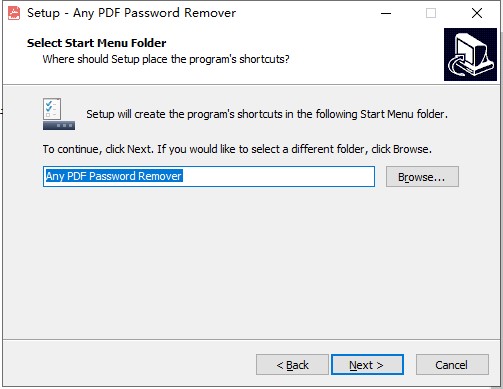Click the Start Menu checklist icon

(x=52, y=109)
